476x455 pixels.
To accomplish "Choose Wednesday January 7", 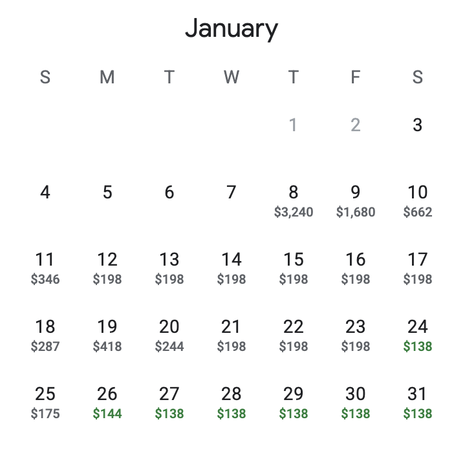I will (232, 193).
